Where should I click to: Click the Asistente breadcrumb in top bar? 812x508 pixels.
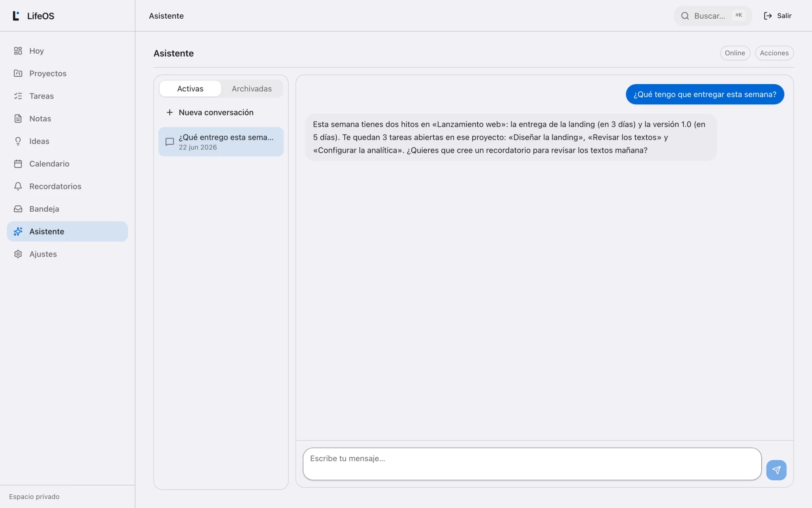pos(166,16)
